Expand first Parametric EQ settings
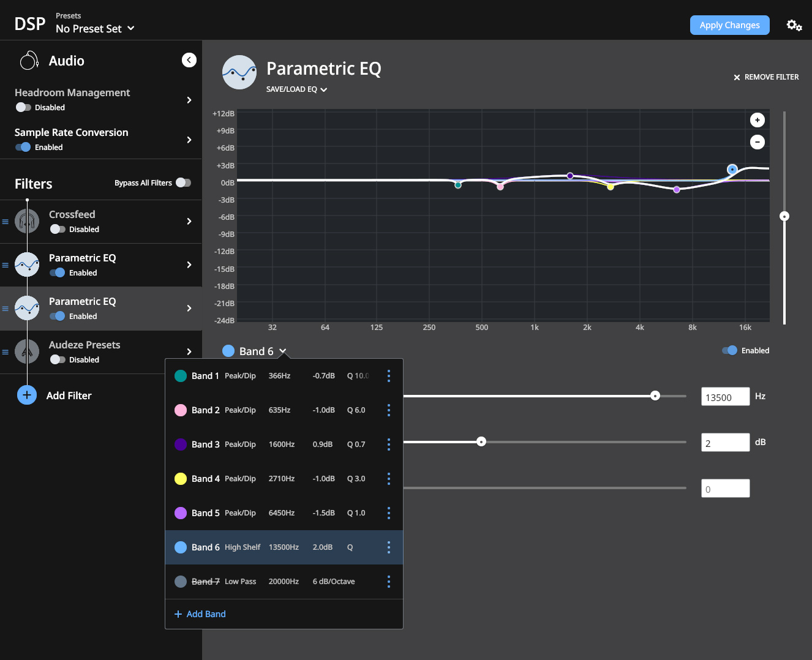 click(189, 264)
